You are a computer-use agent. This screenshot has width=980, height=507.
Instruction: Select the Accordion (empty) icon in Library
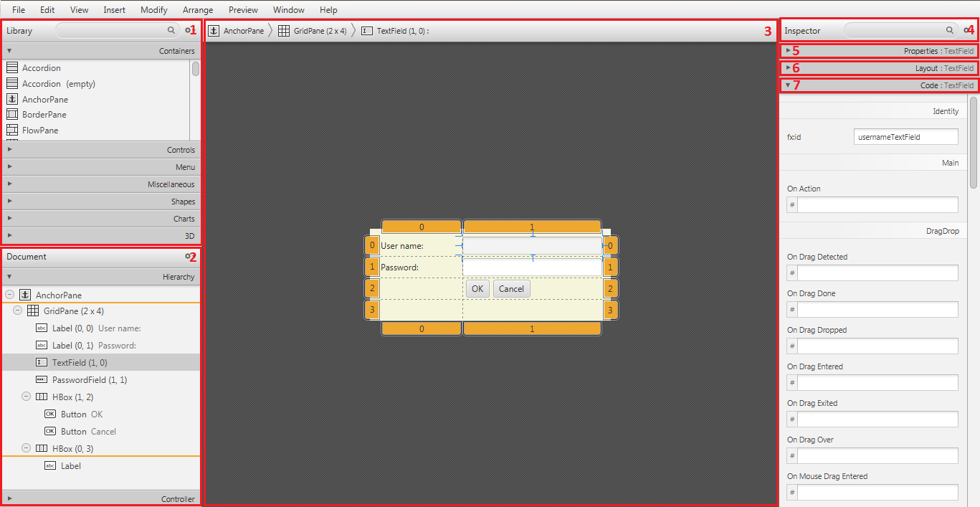tap(11, 83)
